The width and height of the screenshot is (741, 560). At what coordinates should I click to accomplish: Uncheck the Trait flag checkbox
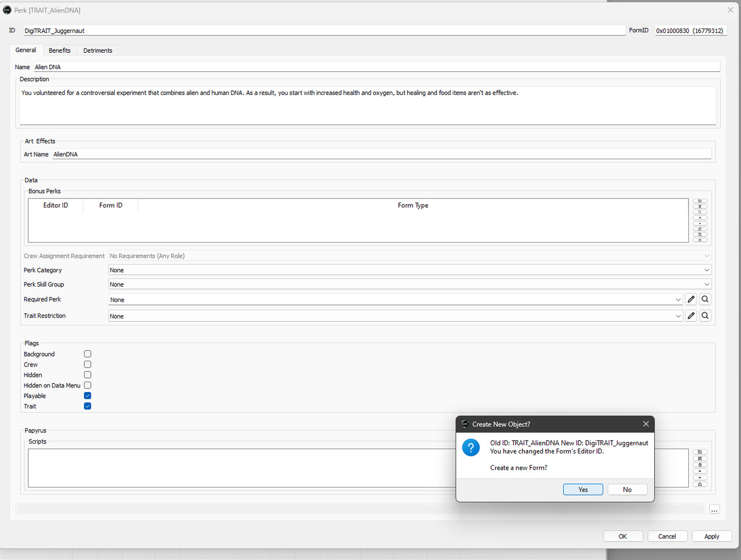[87, 406]
